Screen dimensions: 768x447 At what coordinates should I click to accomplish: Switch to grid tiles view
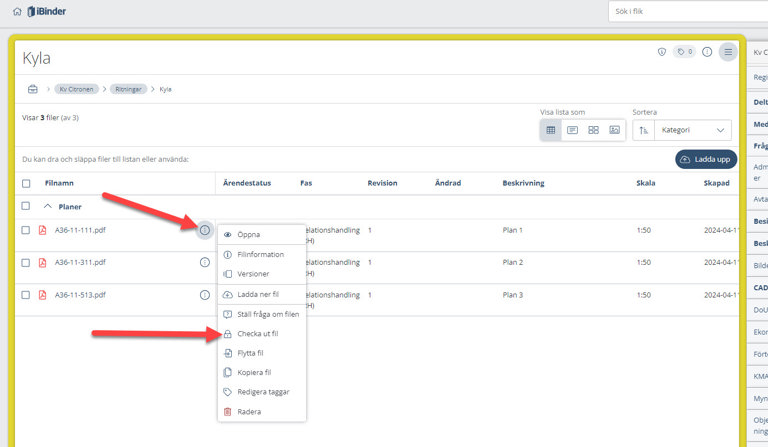point(593,130)
